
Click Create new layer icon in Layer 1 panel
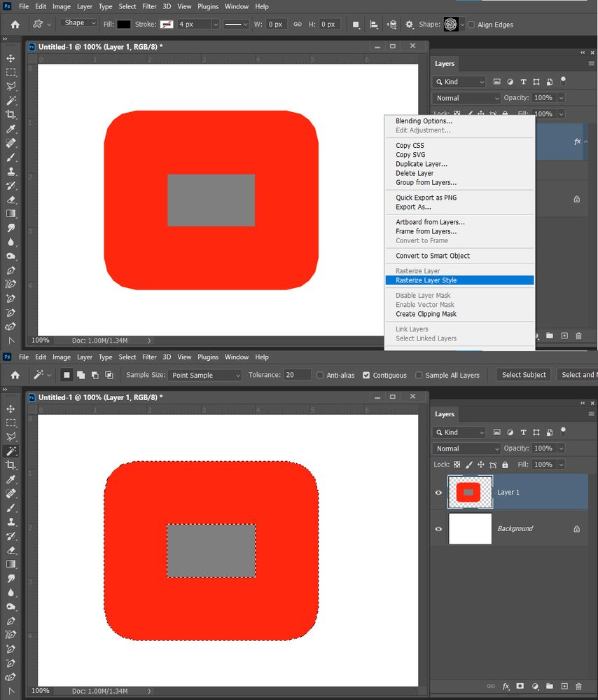coord(564,686)
